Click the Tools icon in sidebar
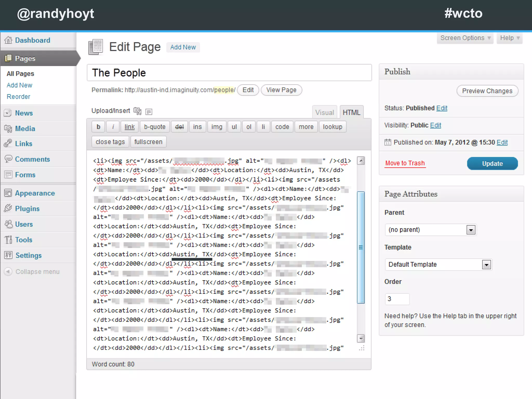This screenshot has height=399, width=532. [x=8, y=240]
